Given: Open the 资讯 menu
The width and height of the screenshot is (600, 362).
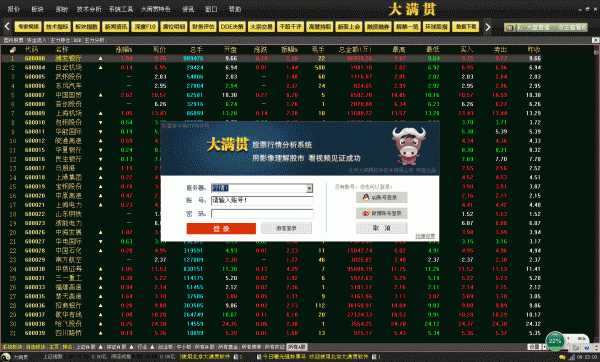Looking at the screenshot, I should click(x=188, y=9).
